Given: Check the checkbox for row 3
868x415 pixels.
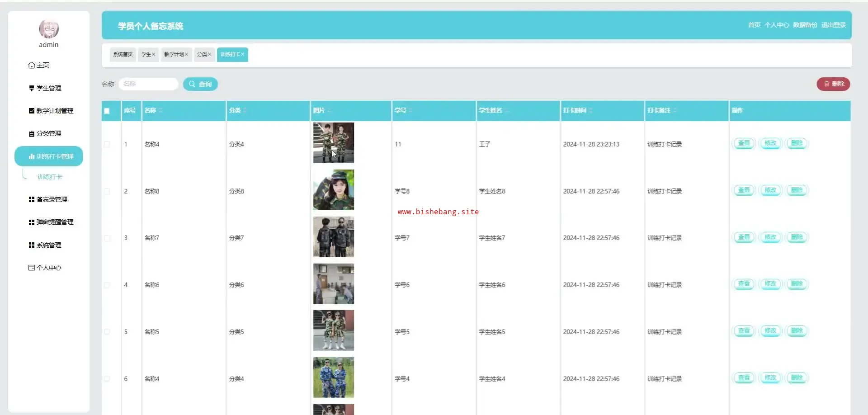Looking at the screenshot, I should tap(107, 238).
